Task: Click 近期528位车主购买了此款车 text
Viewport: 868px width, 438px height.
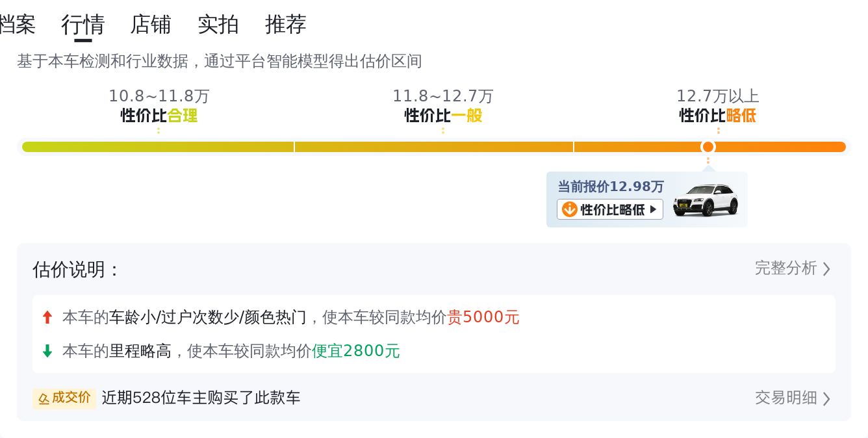Action: click(201, 398)
